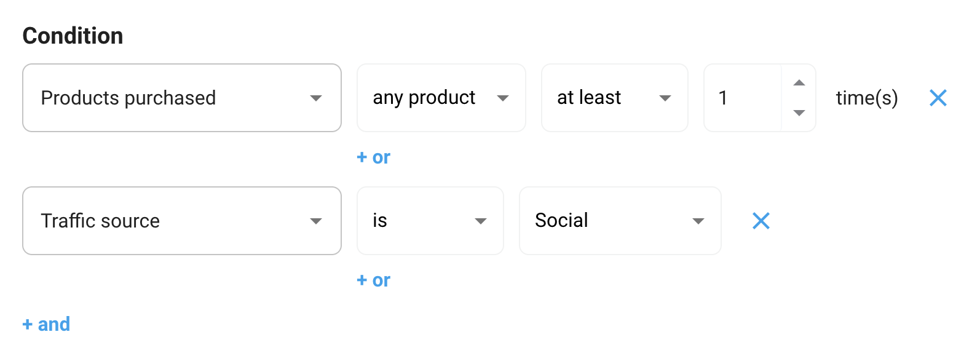Decrease the purchase count stepper
This screenshot has width=980, height=364.
(799, 113)
